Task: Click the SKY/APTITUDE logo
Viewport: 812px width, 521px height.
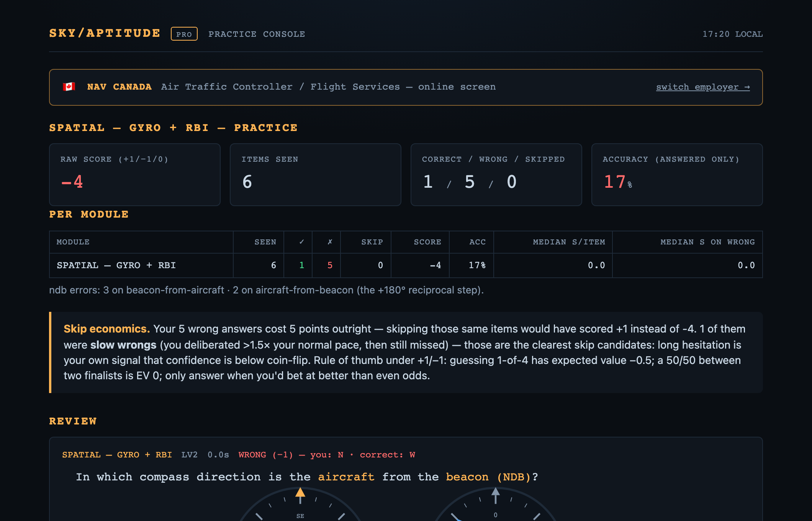Action: click(x=105, y=33)
